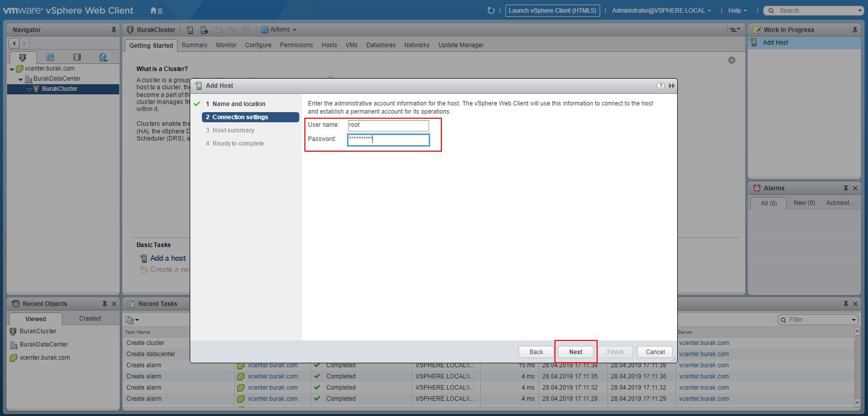This screenshot has width=868, height=416.
Task: Pin the Recent Objects panel
Action: point(105,304)
